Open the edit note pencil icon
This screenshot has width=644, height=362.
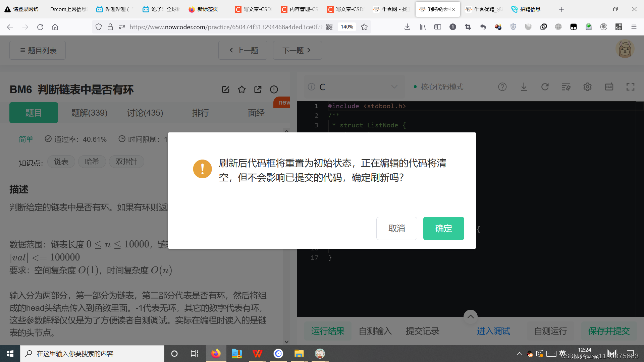point(225,89)
